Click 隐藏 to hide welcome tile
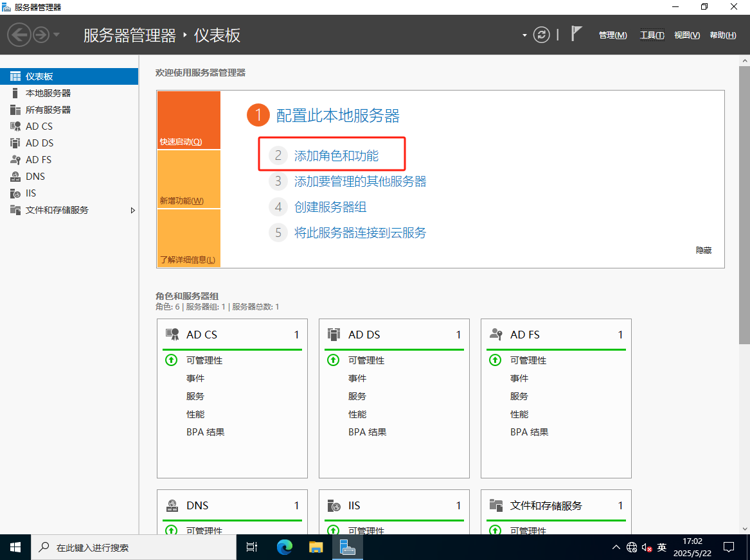The width and height of the screenshot is (750, 560). click(704, 250)
